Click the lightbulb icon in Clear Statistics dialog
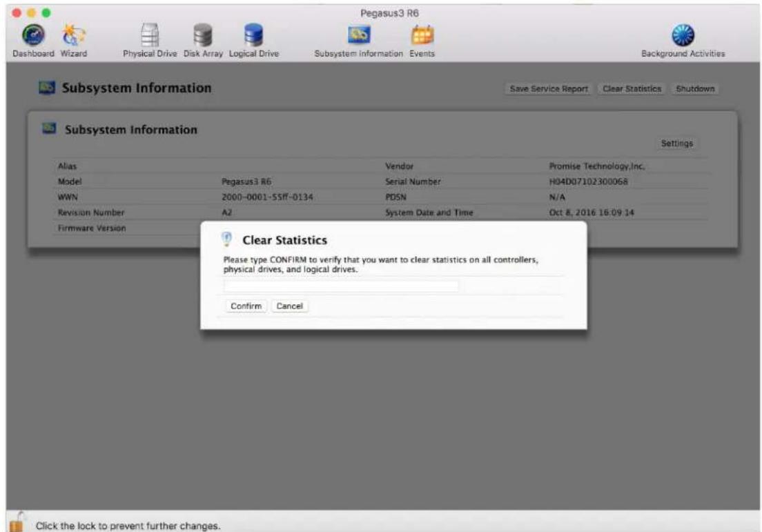Image resolution: width=762 pixels, height=532 pixels. (x=226, y=239)
